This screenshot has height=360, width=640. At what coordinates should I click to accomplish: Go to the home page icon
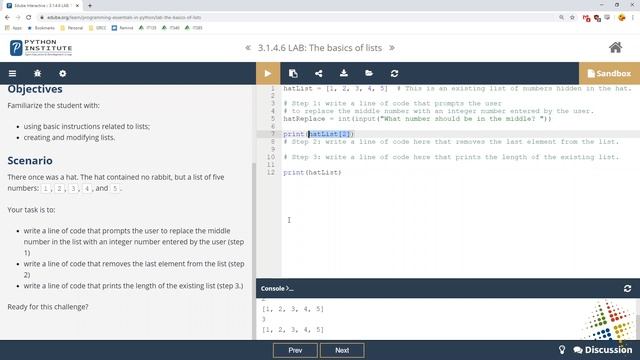tap(616, 48)
